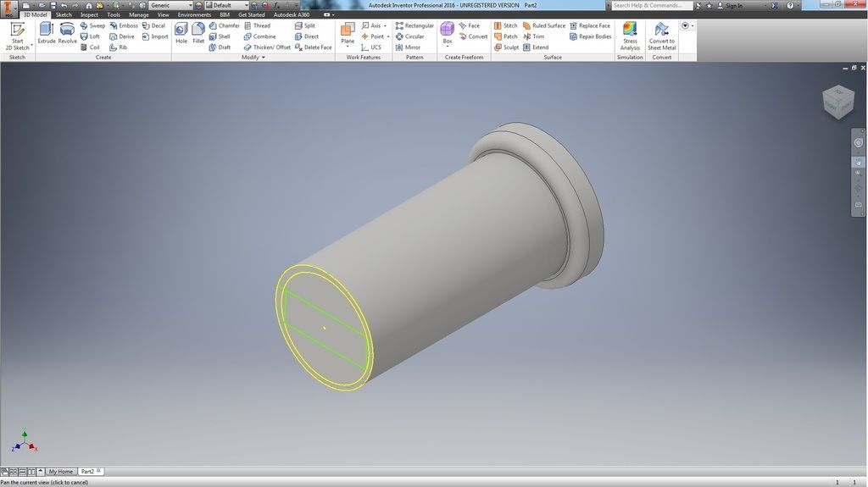Image resolution: width=868 pixels, height=487 pixels.
Task: Create a work Plane
Action: [x=348, y=34]
